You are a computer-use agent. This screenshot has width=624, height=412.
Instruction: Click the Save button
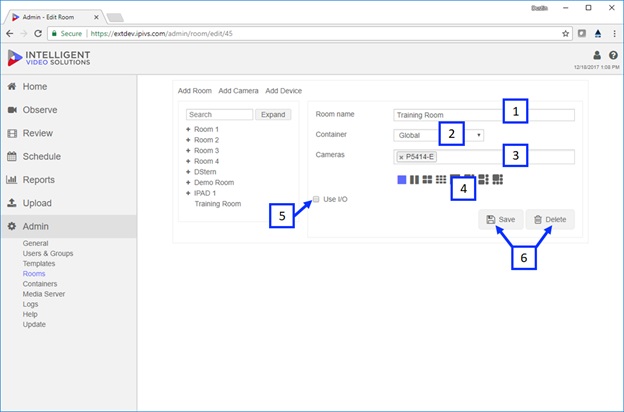tap(501, 219)
